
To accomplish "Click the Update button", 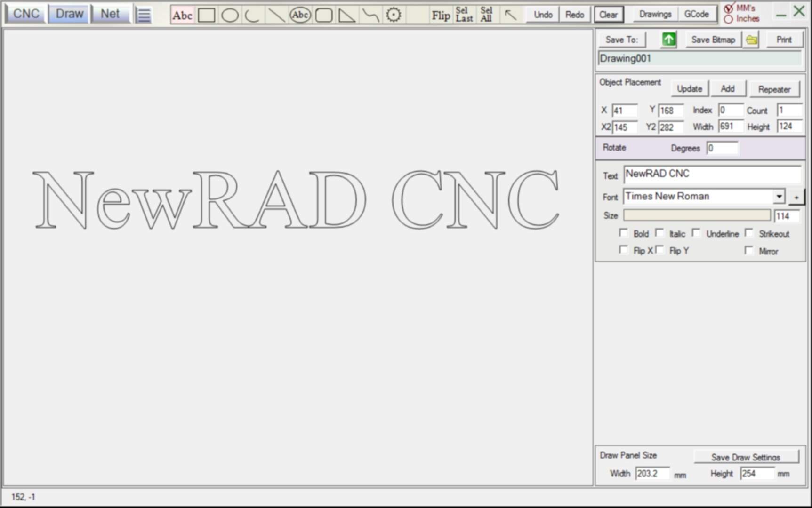I will click(x=690, y=89).
